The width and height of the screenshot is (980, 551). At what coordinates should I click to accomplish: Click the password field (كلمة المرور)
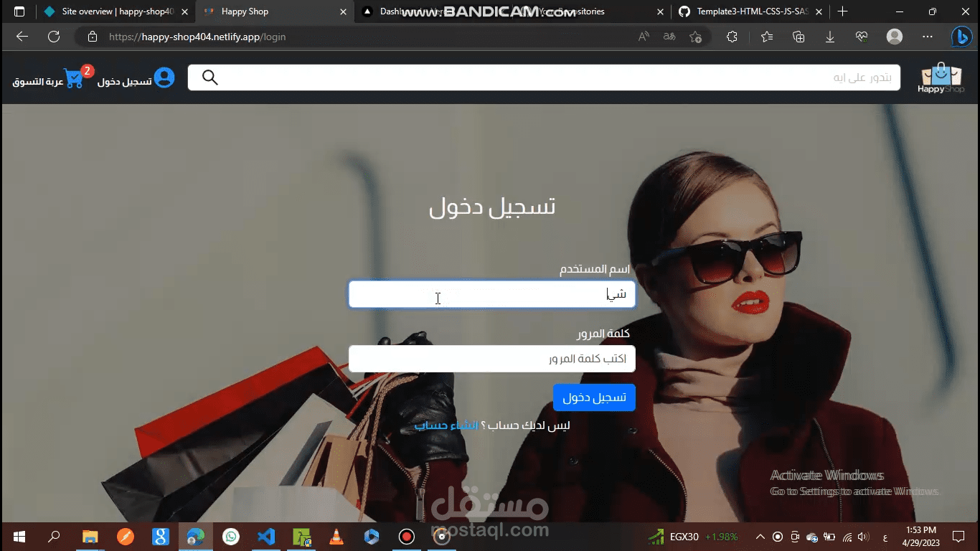click(492, 359)
